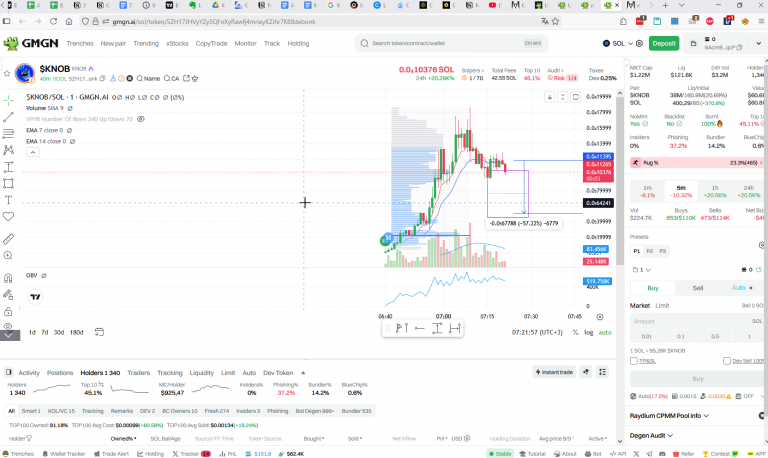Select the text annotation tool
The image size is (768, 458).
tap(8, 200)
